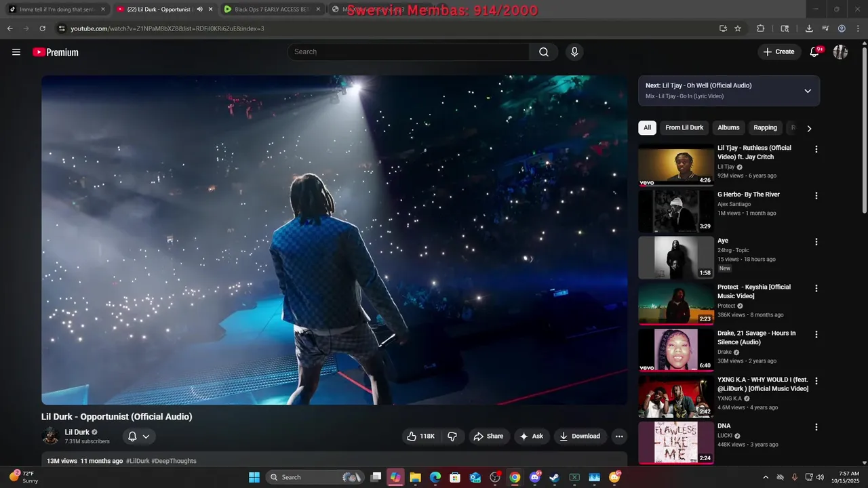Mute the Lil Durk tab audio icon
Viewport: 868px width, 488px height.
(199, 9)
